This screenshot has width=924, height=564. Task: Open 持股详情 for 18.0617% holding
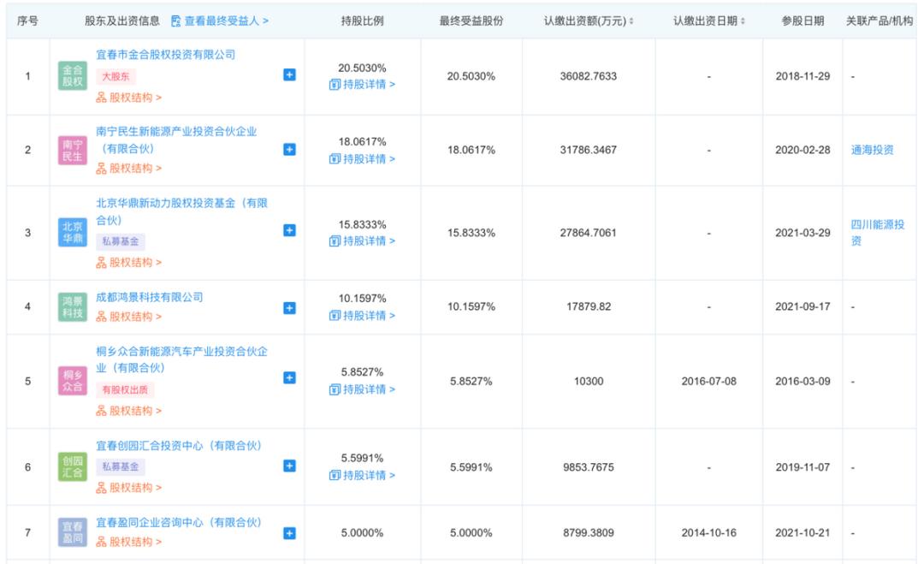click(x=362, y=158)
